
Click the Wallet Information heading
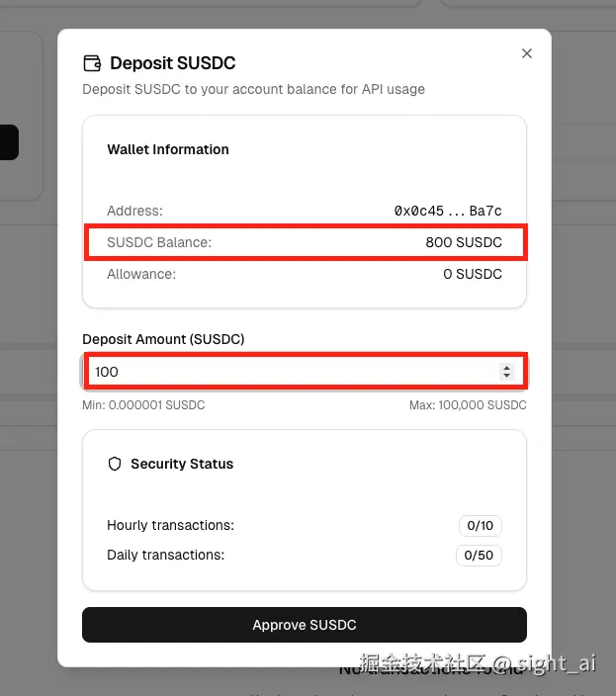click(168, 149)
